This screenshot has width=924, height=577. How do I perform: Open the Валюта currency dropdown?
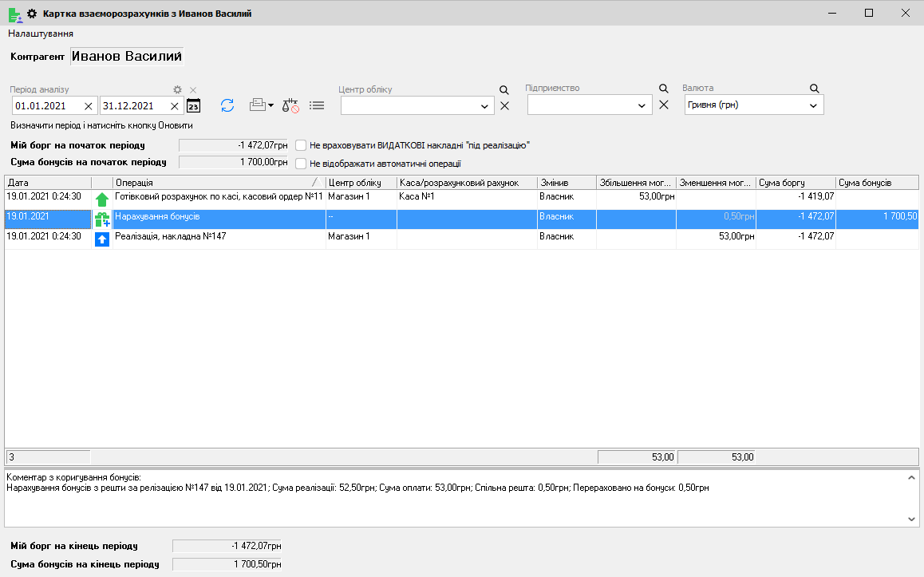tap(813, 105)
